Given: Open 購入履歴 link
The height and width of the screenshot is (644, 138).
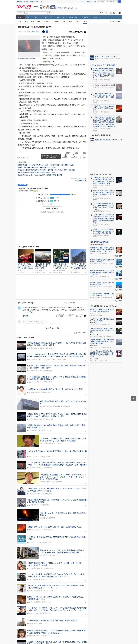Looking at the screenshot, I should click(112, 13).
